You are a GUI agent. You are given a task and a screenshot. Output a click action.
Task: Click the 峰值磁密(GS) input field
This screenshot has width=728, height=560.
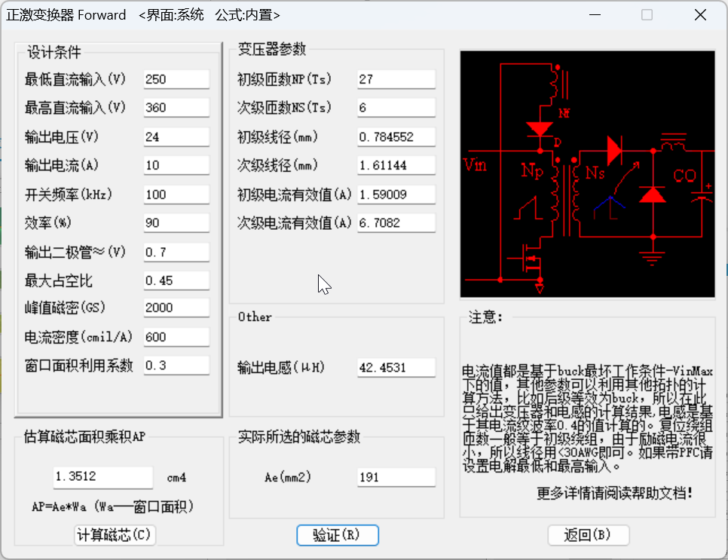pyautogui.click(x=176, y=308)
